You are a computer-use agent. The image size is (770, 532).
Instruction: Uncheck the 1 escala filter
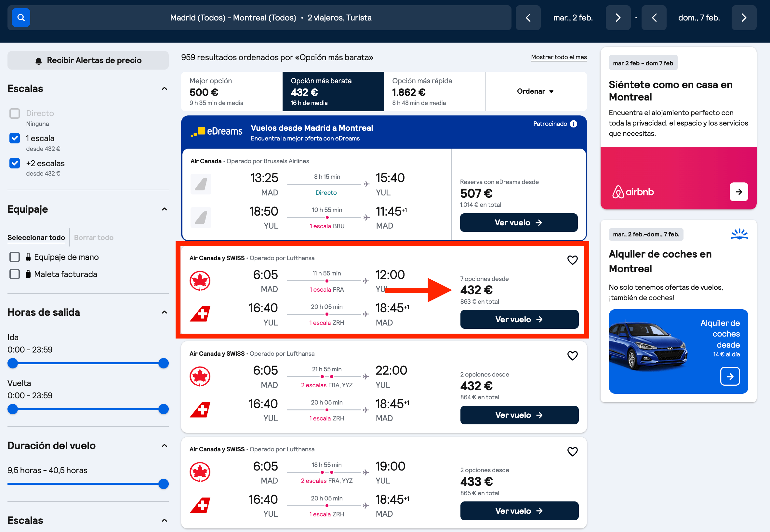click(15, 138)
